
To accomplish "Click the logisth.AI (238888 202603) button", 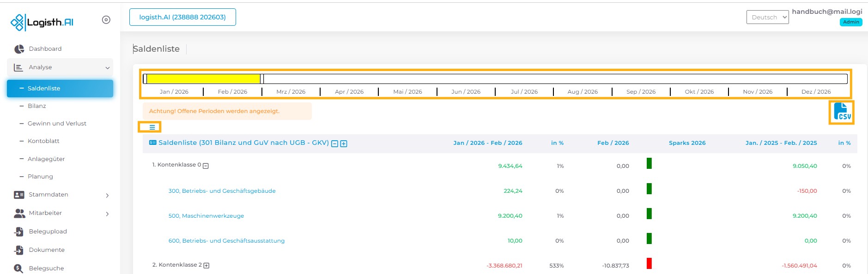I will pos(182,17).
